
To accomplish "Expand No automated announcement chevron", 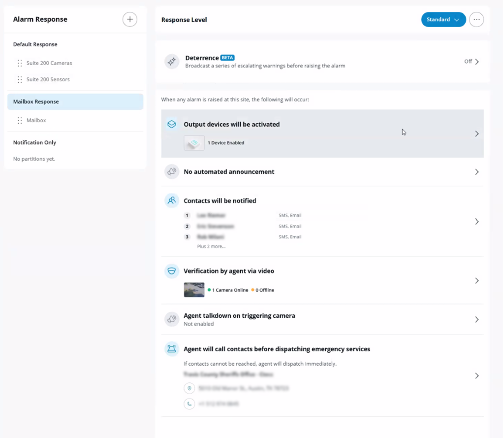I will (477, 172).
